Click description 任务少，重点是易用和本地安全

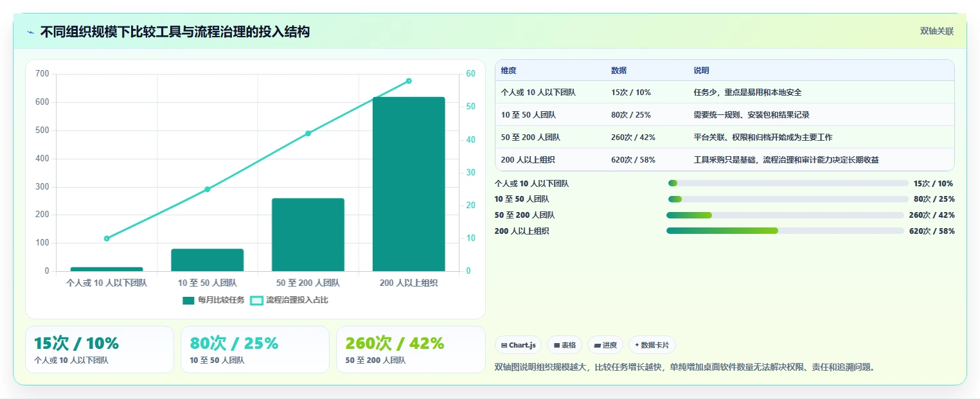coord(747,93)
